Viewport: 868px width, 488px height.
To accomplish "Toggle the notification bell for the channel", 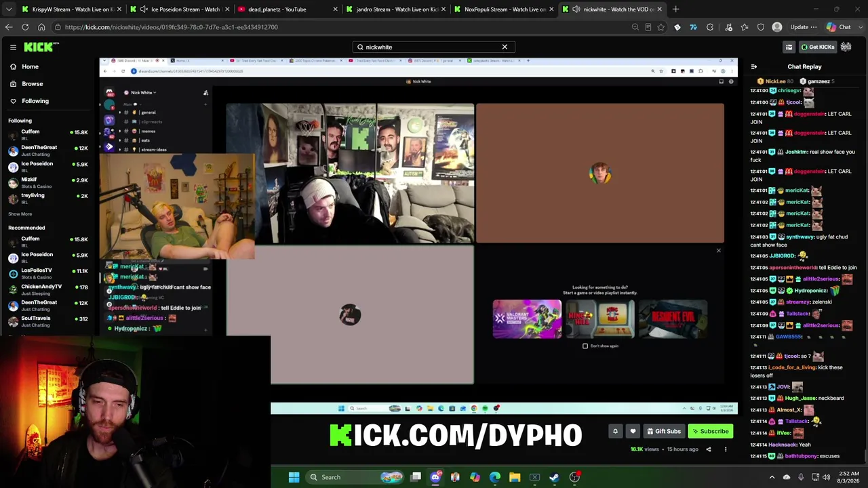I will point(615,431).
